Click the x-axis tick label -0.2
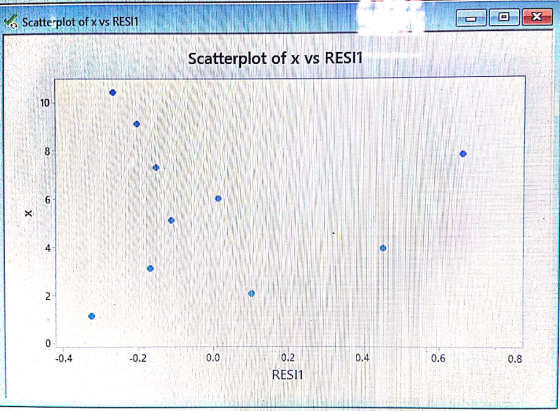The height and width of the screenshot is (411, 560). point(138,358)
